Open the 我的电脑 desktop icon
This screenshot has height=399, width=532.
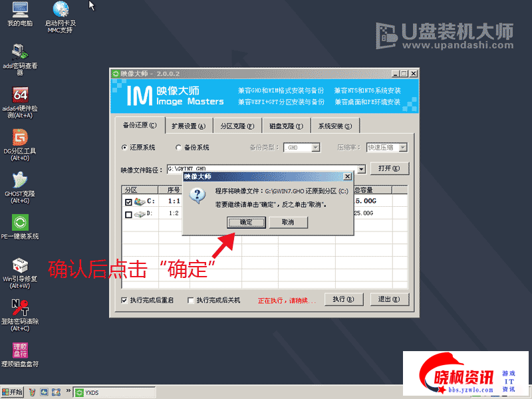pos(20,12)
